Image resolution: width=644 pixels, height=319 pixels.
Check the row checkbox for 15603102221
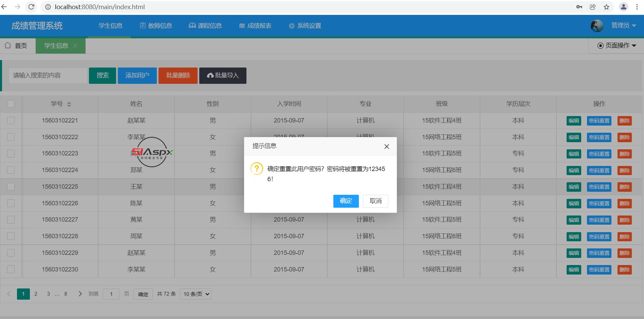[x=11, y=120]
